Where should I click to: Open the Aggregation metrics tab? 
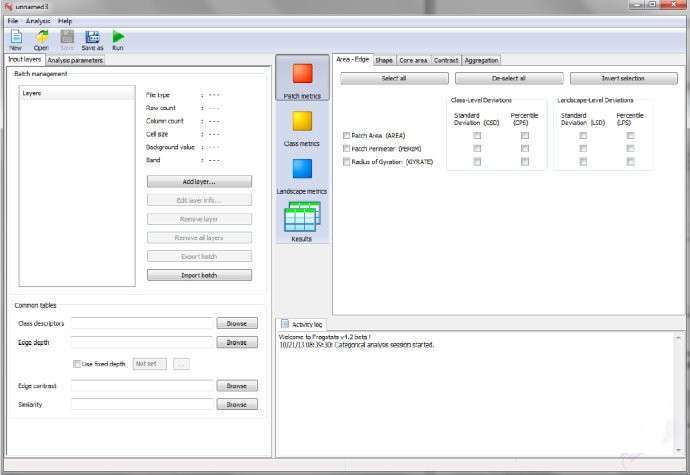pyautogui.click(x=481, y=60)
